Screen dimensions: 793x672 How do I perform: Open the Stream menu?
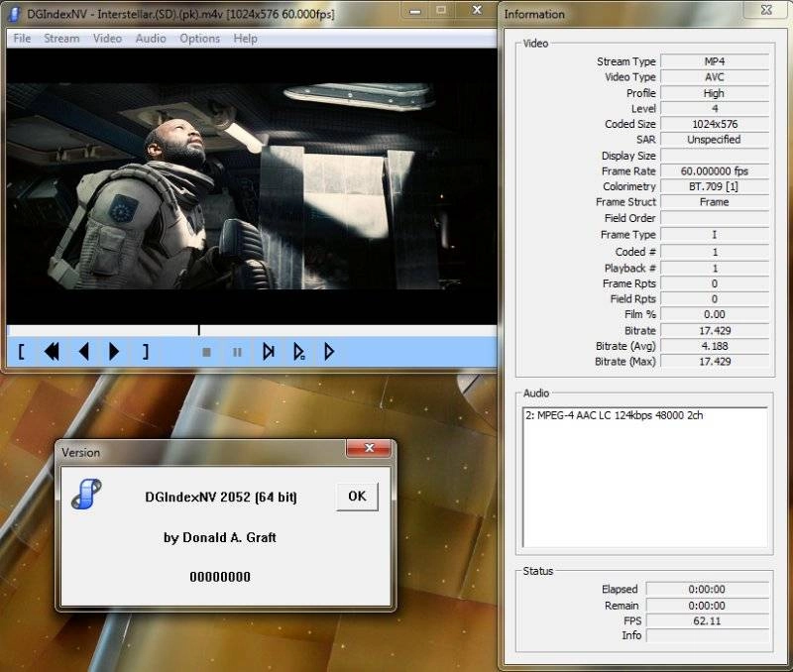(x=61, y=39)
